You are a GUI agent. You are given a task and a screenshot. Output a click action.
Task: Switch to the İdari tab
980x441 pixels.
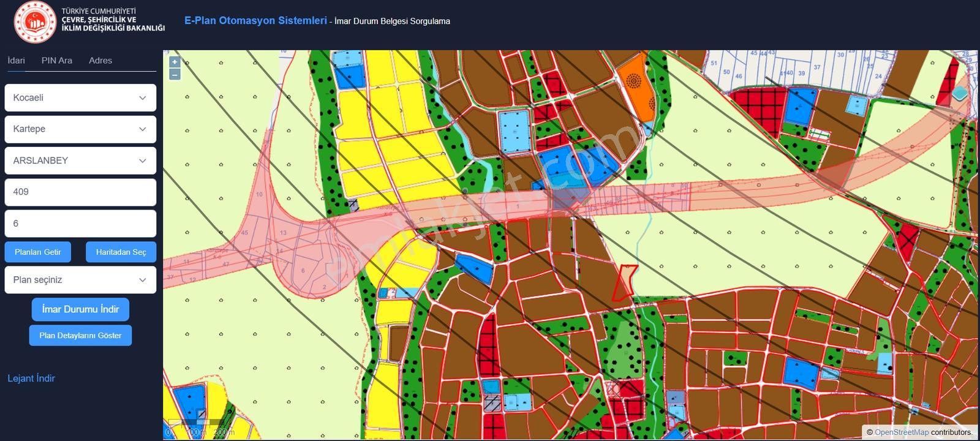tap(17, 61)
